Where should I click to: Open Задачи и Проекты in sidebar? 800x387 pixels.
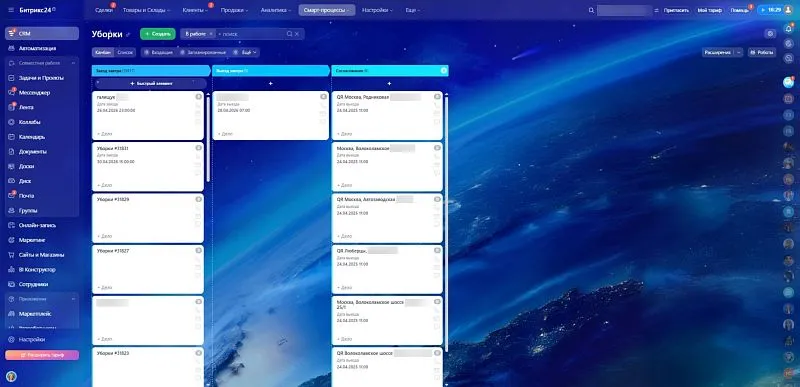(x=42, y=78)
